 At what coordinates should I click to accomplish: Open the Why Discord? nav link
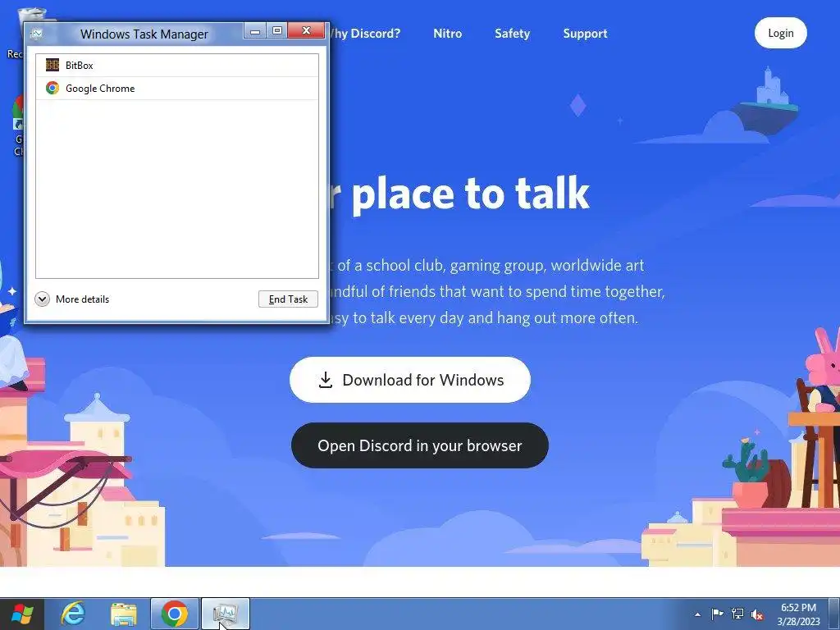click(365, 33)
